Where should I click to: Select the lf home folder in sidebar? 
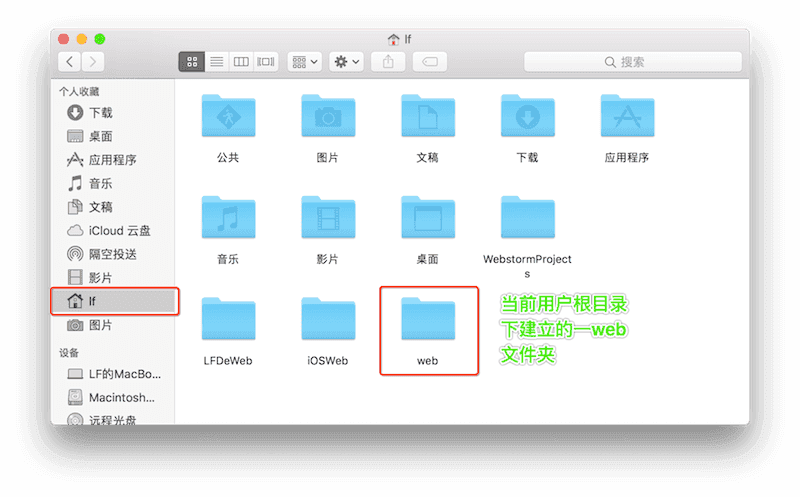point(115,301)
